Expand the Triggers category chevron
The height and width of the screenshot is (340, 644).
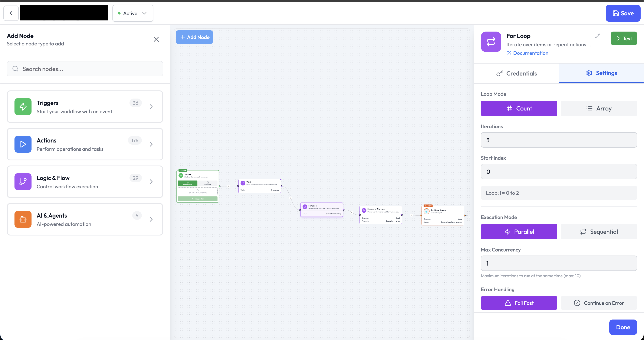pyautogui.click(x=151, y=107)
